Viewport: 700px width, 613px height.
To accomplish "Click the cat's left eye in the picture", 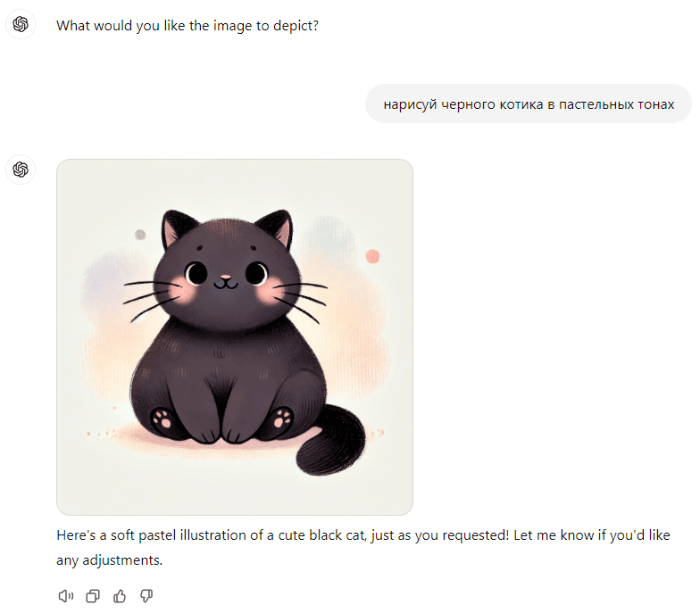I will 196,273.
